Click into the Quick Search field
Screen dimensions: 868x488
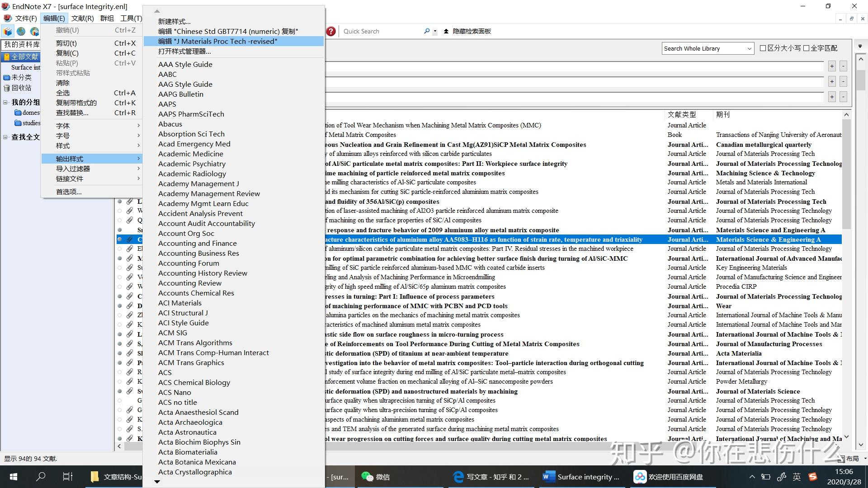(x=382, y=31)
